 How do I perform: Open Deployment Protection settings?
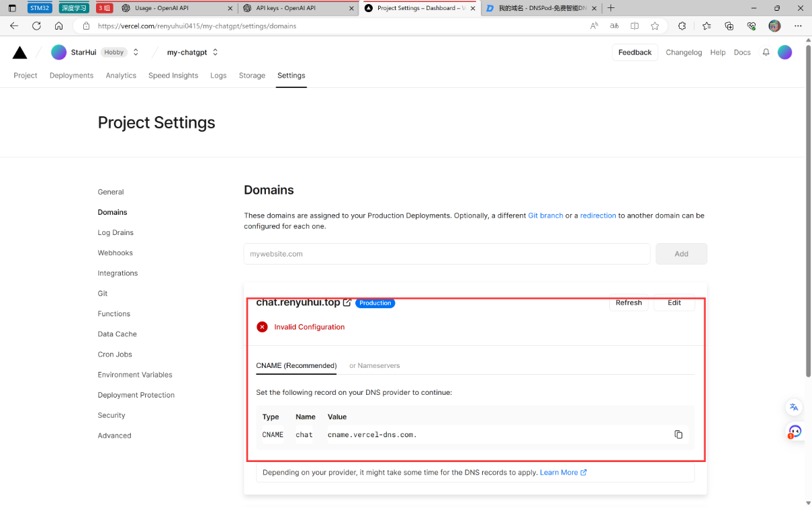click(136, 395)
